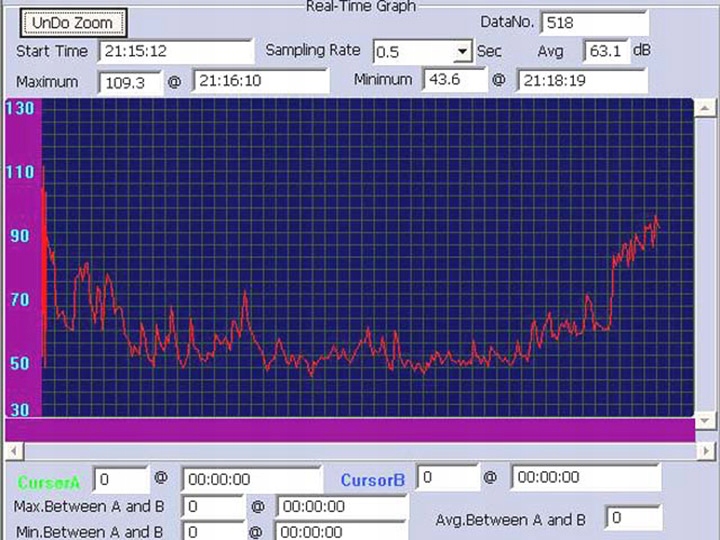Image resolution: width=720 pixels, height=540 pixels.
Task: Click the Avg dB value field
Action: 607,51
